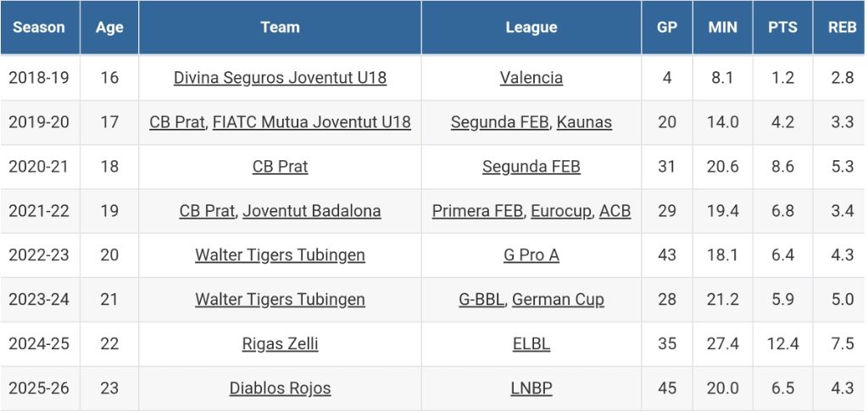
Task: Open the Rigas Zelli team page
Action: point(280,344)
